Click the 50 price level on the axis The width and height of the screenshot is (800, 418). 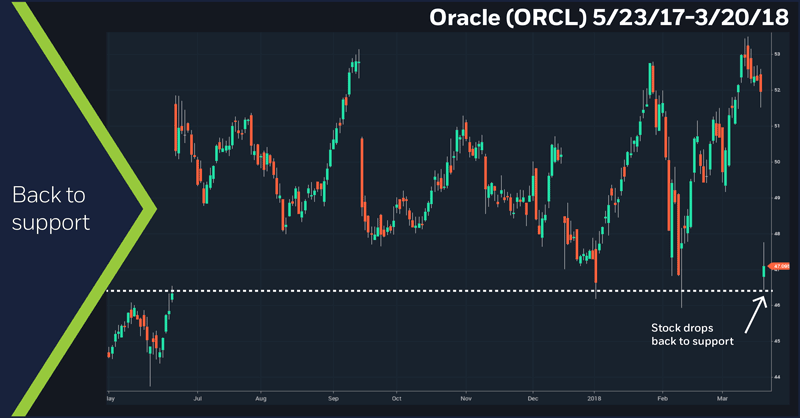coord(777,161)
